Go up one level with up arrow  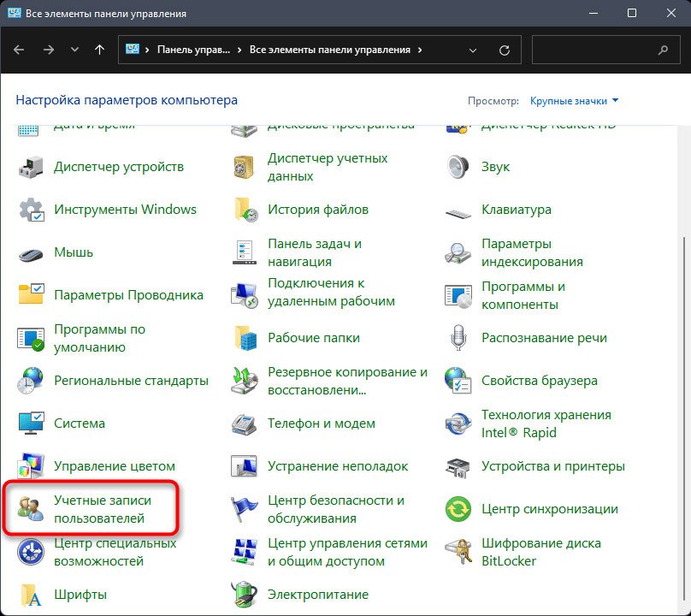[x=99, y=50]
